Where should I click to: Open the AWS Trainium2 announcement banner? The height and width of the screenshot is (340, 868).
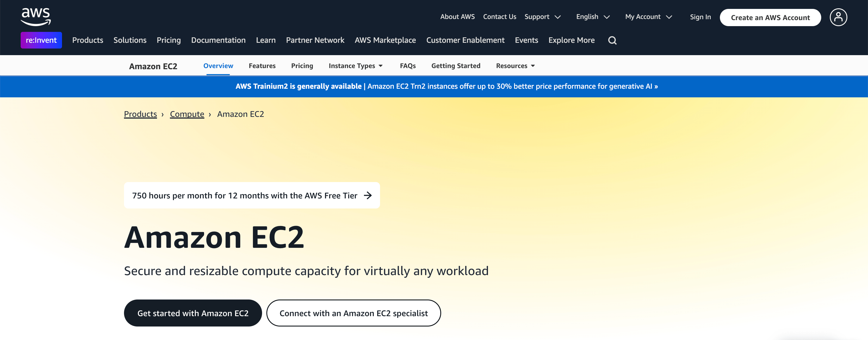pos(446,86)
